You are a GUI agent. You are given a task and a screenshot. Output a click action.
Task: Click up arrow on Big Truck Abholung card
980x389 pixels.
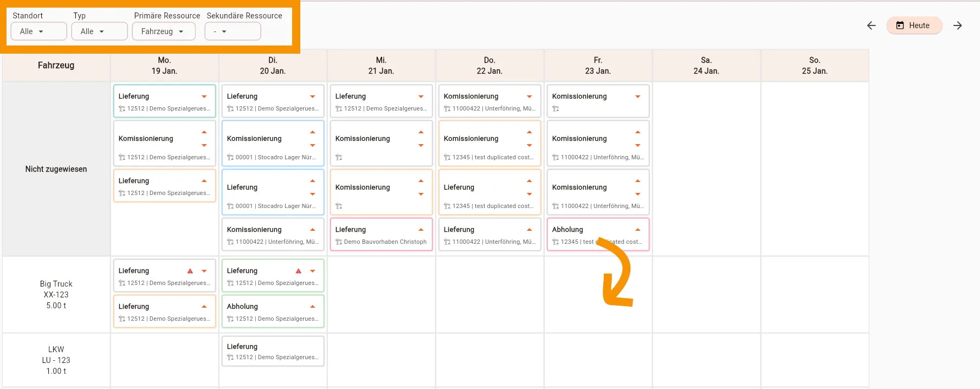coord(313,307)
